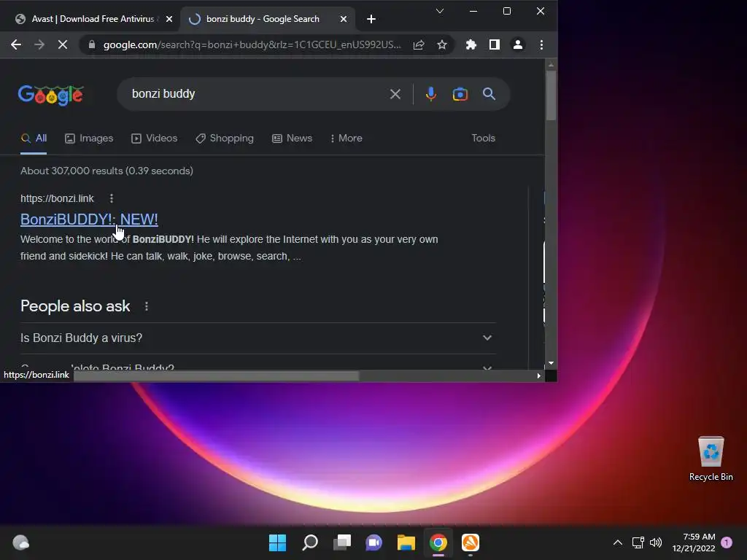
Task: Launch Chat from the taskbar
Action: [x=374, y=542]
